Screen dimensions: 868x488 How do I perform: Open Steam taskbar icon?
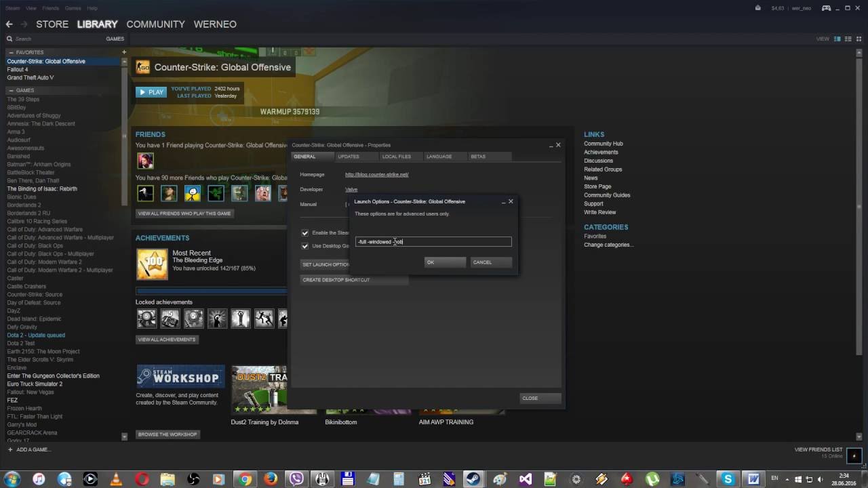point(473,479)
